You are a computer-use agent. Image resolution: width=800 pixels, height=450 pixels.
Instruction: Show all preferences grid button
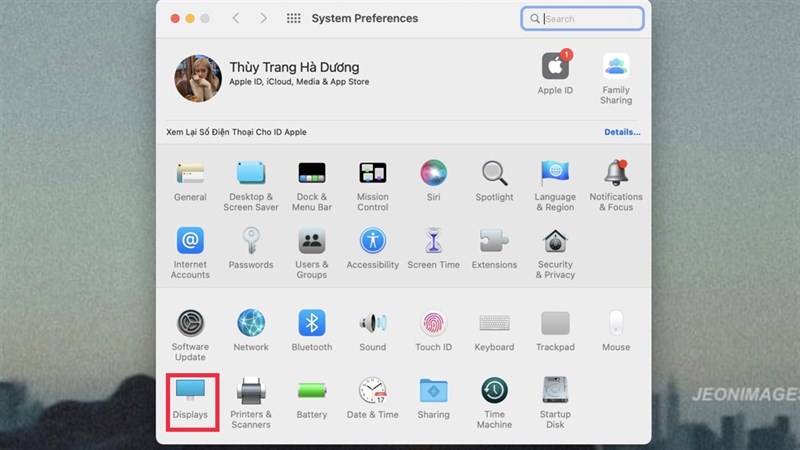(x=293, y=18)
